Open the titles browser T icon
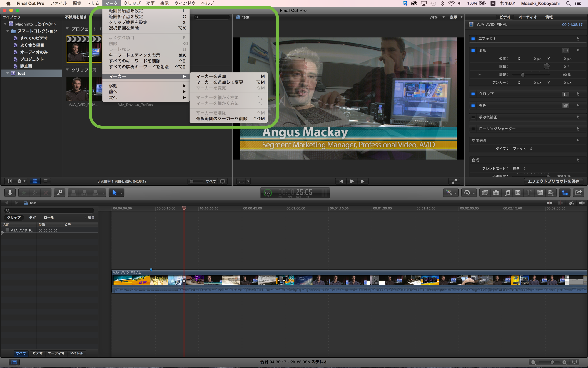 click(x=529, y=193)
